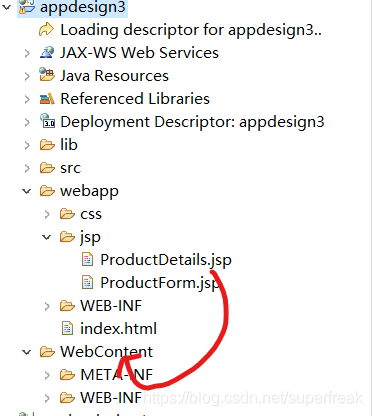Click the lib folder icon

coord(47,145)
